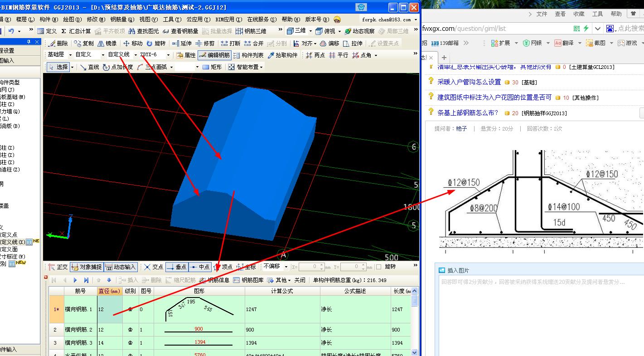
Task: Open link 采暖入户管沟怎么设置
Action: pyautogui.click(x=469, y=82)
